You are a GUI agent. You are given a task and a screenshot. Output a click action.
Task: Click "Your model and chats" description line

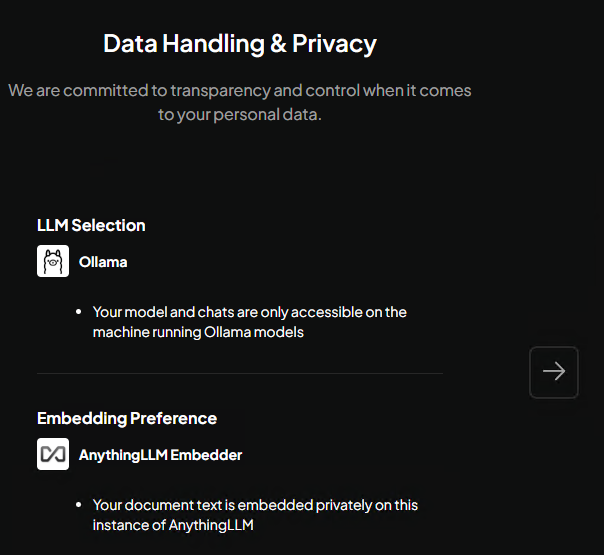[x=160, y=312]
